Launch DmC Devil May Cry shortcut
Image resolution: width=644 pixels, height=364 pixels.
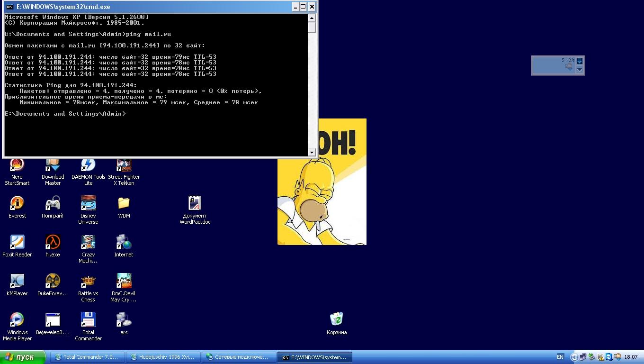tap(124, 288)
